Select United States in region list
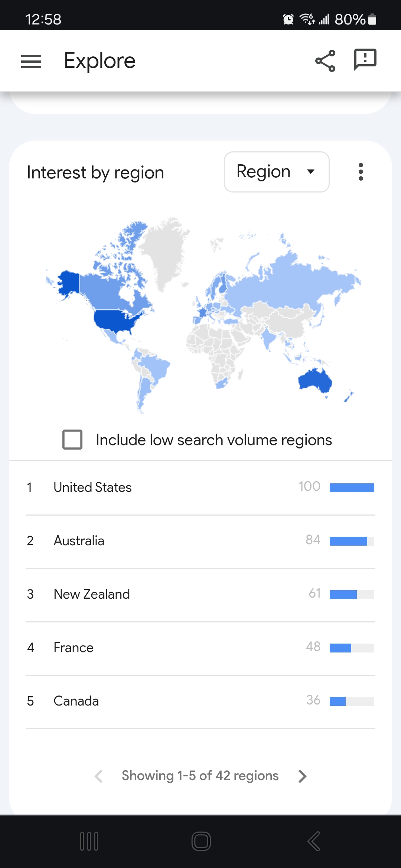This screenshot has height=868, width=401. click(92, 487)
